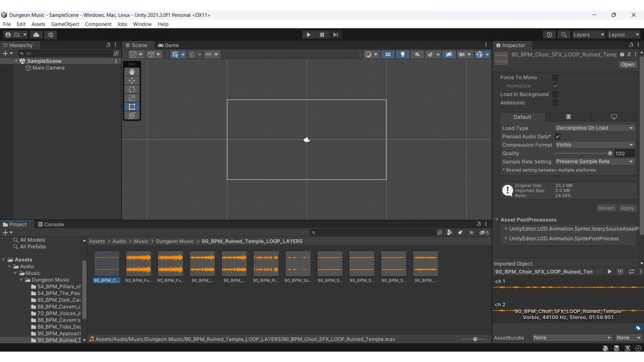Adjust the Quality slider handle
This screenshot has width=644, height=362.
coord(610,153)
